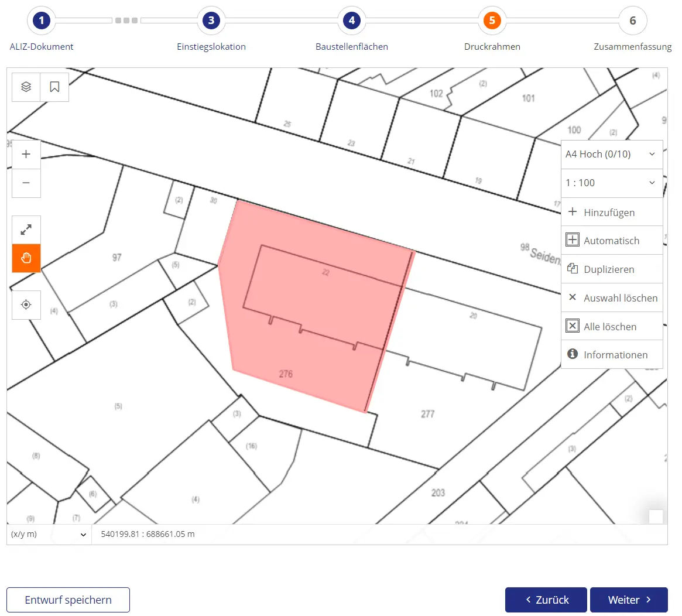682x616 pixels.
Task: Duplicate frame with Duplizieren
Action: [608, 269]
